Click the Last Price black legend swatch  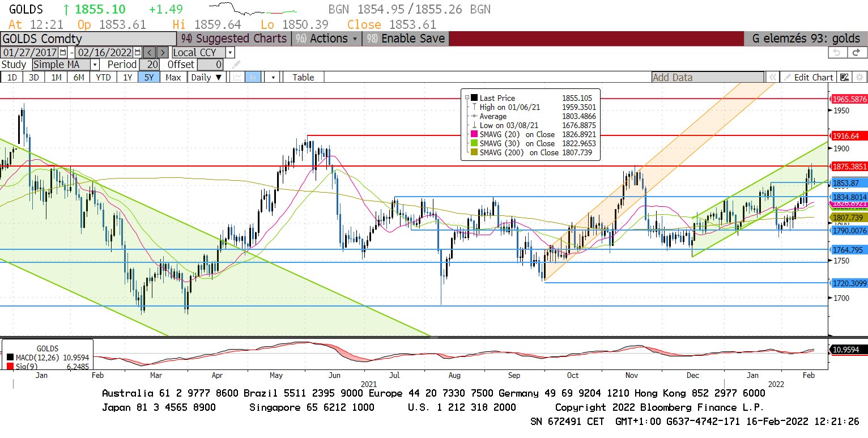click(474, 98)
